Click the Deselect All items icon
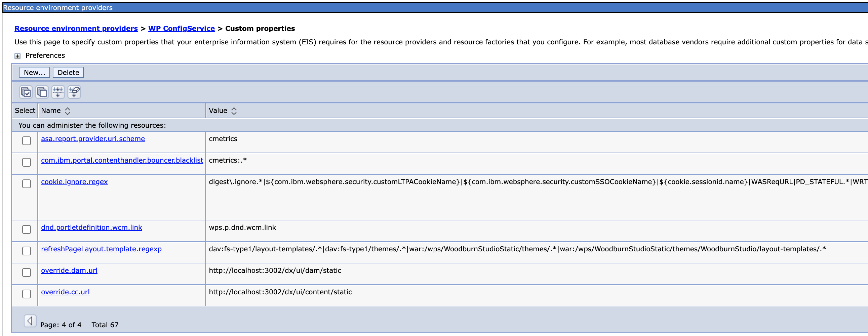The width and height of the screenshot is (868, 336). (42, 92)
